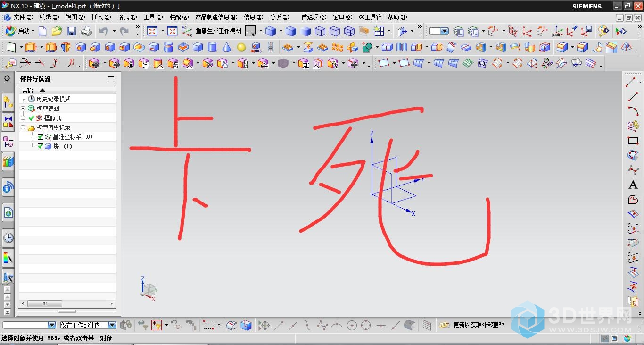
Task: Select the Delete Face icon
Action: click(208, 63)
